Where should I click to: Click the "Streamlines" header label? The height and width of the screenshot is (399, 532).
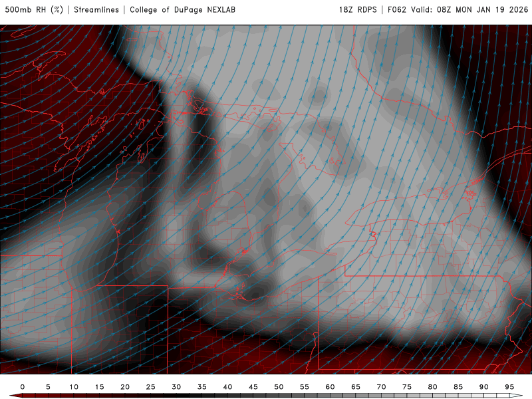[x=96, y=9]
